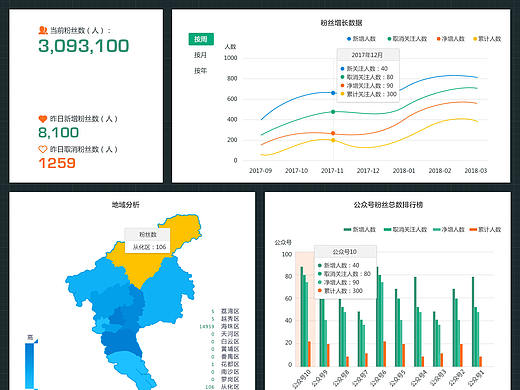Click the 2017-10 axis label
This screenshot has height=390, width=520.
click(x=296, y=171)
